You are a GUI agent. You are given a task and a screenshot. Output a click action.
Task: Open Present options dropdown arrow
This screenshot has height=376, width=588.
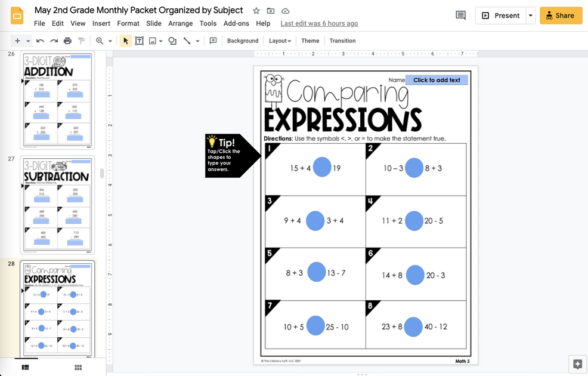point(531,16)
